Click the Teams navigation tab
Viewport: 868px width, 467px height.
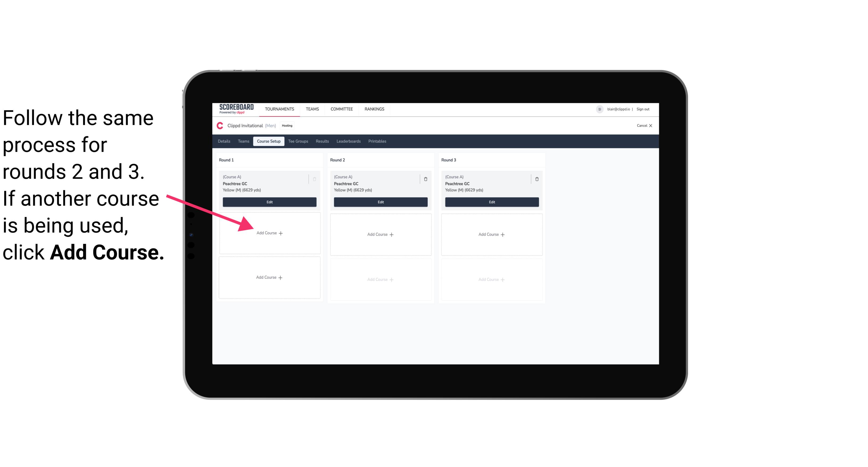coord(243,141)
